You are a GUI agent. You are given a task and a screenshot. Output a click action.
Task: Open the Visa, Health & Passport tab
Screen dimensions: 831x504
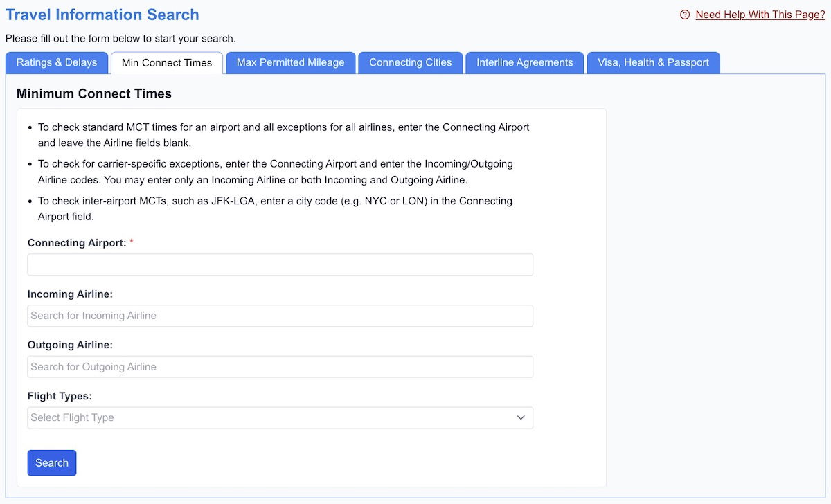653,62
